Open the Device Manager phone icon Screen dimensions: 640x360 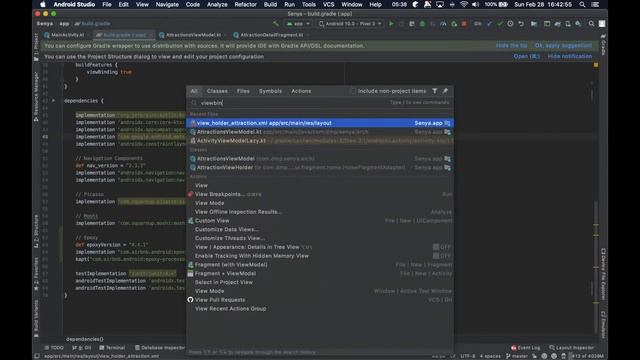[x=568, y=24]
